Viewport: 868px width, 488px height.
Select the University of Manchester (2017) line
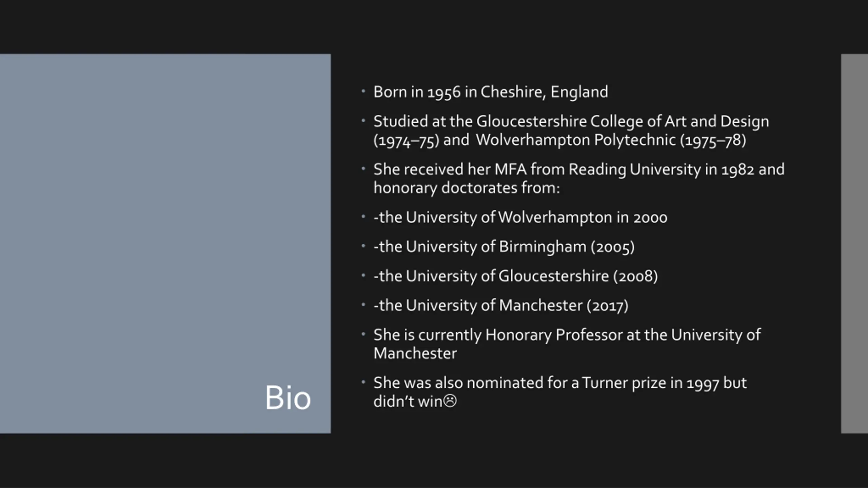(x=501, y=306)
